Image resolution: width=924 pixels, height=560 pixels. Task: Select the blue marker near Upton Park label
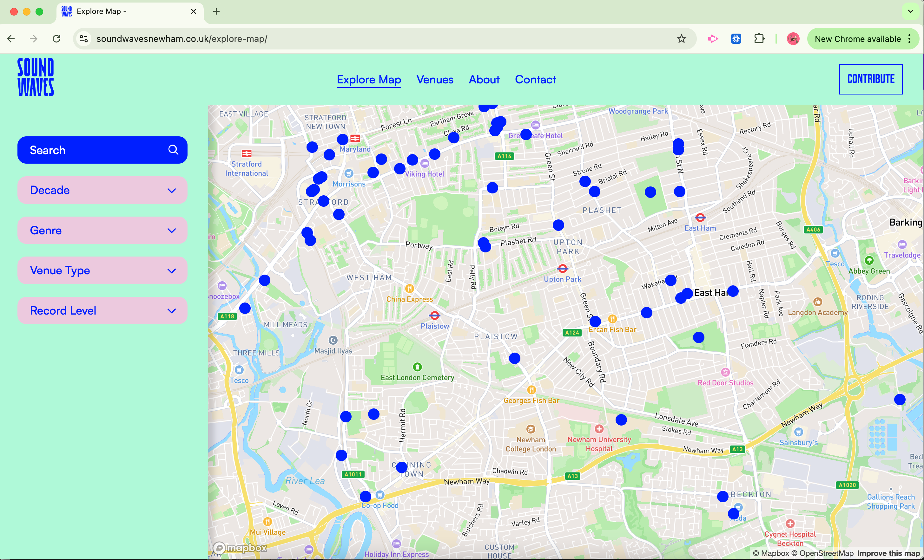tap(558, 225)
